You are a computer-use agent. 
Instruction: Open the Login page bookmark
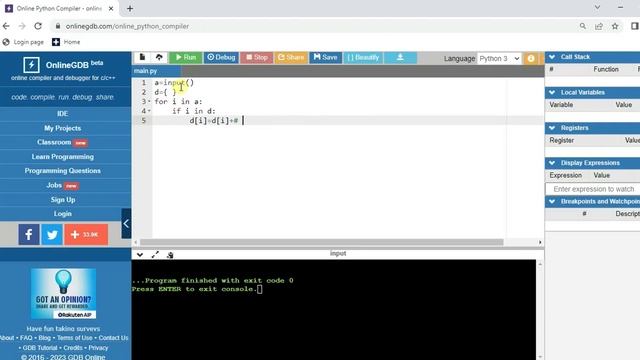23,42
